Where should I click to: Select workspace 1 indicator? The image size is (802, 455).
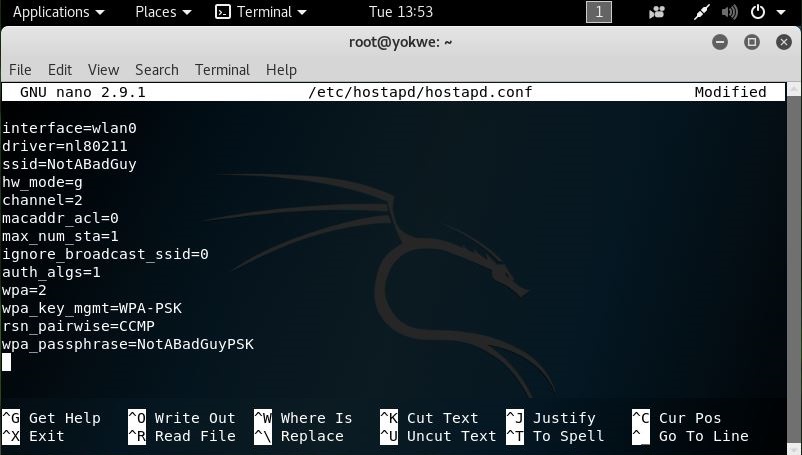598,12
